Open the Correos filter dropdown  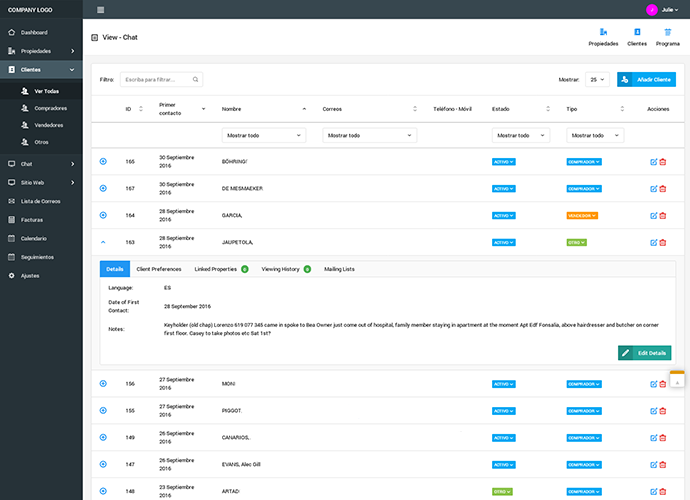369,136
